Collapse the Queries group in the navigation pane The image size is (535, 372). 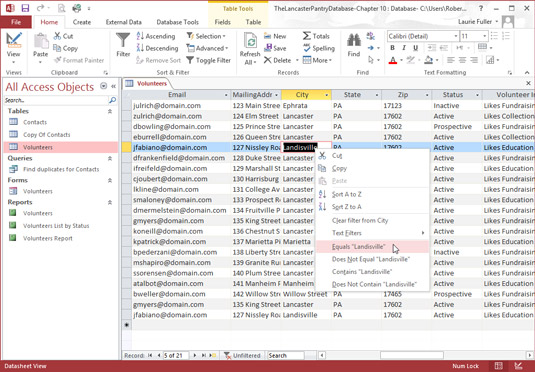[x=110, y=158]
